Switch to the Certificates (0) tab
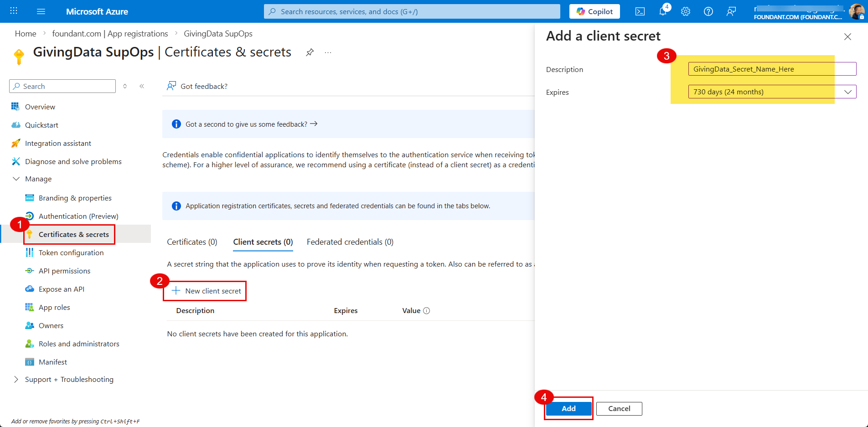 tap(192, 242)
